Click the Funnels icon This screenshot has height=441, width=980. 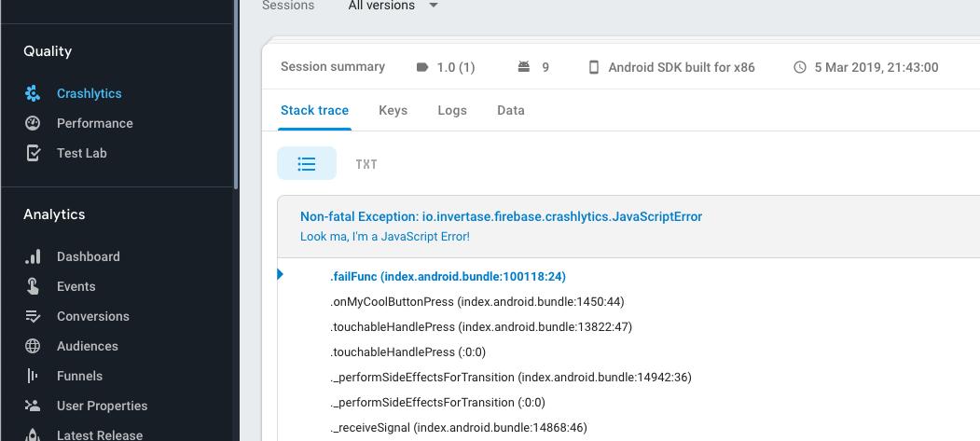coord(33,376)
